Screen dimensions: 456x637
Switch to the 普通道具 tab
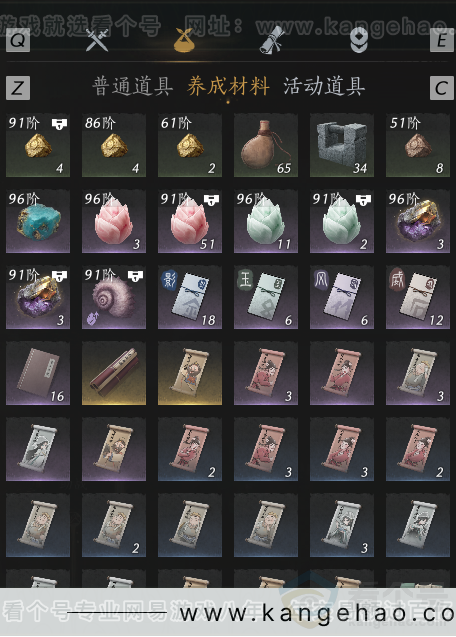pyautogui.click(x=132, y=87)
